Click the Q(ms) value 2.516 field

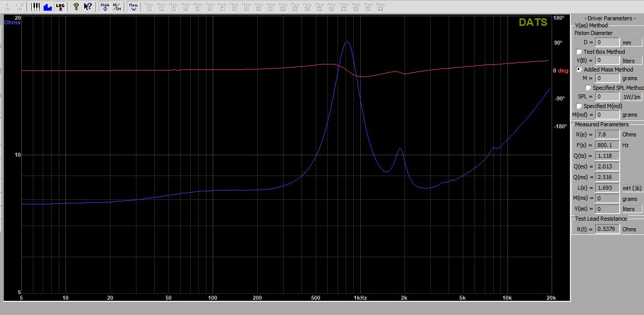click(x=607, y=177)
